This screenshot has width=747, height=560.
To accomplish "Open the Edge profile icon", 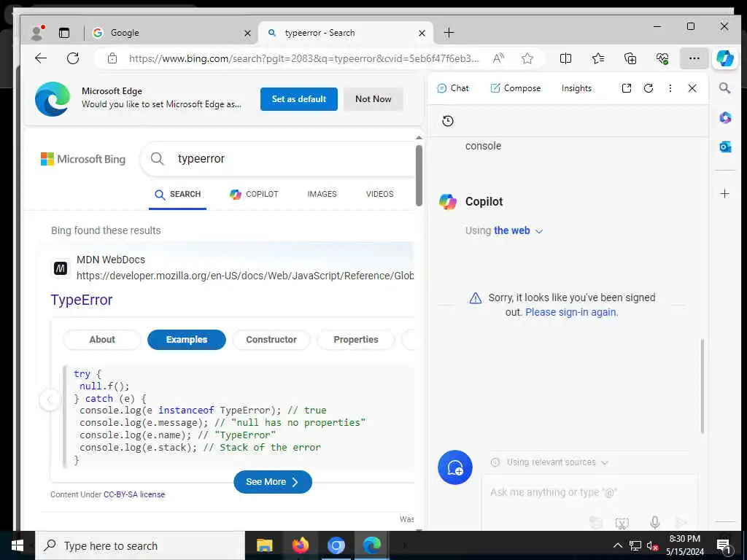I will (x=37, y=32).
